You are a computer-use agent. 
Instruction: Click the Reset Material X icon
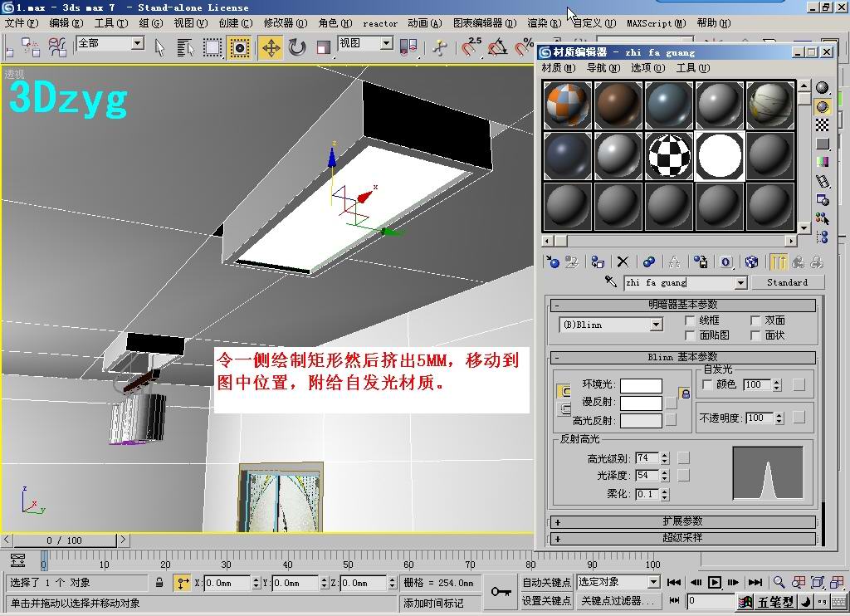point(623,262)
